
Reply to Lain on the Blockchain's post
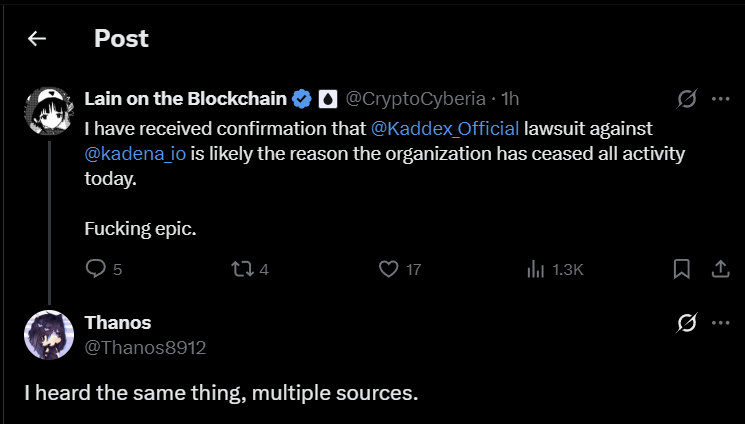pyautogui.click(x=96, y=269)
